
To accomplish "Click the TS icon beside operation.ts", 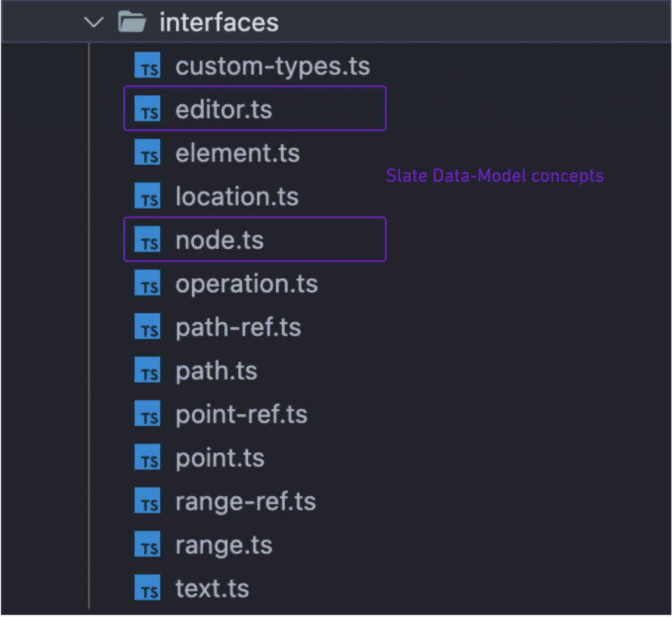I will 148,284.
